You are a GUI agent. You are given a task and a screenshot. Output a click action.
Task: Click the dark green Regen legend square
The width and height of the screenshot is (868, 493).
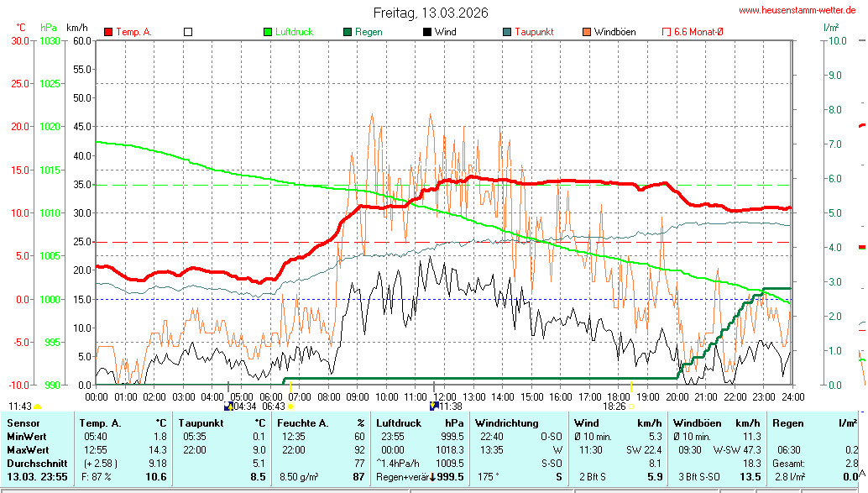tap(347, 32)
